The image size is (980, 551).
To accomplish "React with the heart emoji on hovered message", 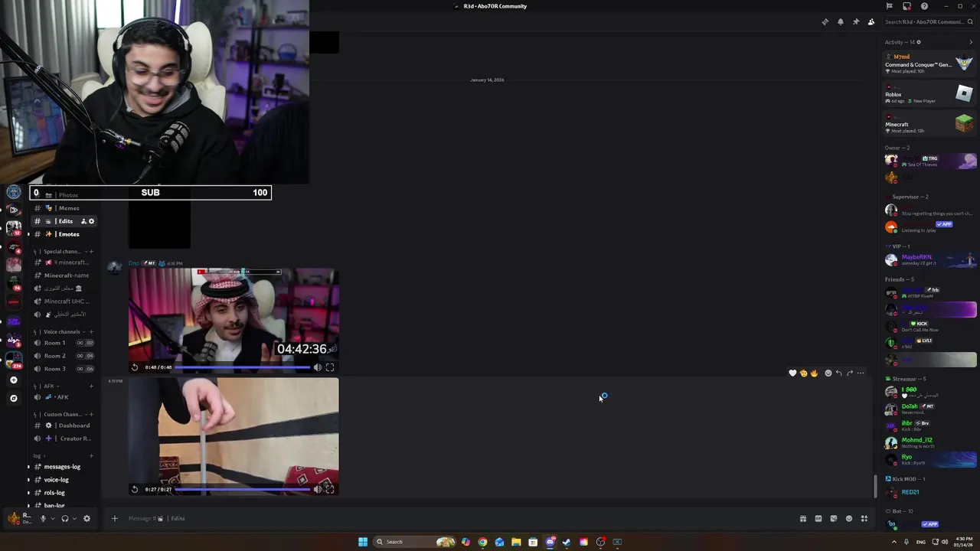I will pos(792,373).
